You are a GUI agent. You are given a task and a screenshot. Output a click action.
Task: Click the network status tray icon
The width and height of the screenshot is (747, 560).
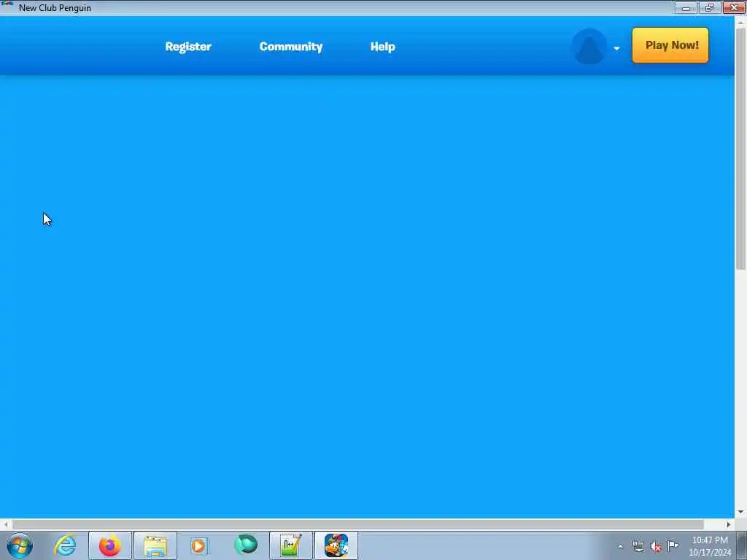[638, 547]
